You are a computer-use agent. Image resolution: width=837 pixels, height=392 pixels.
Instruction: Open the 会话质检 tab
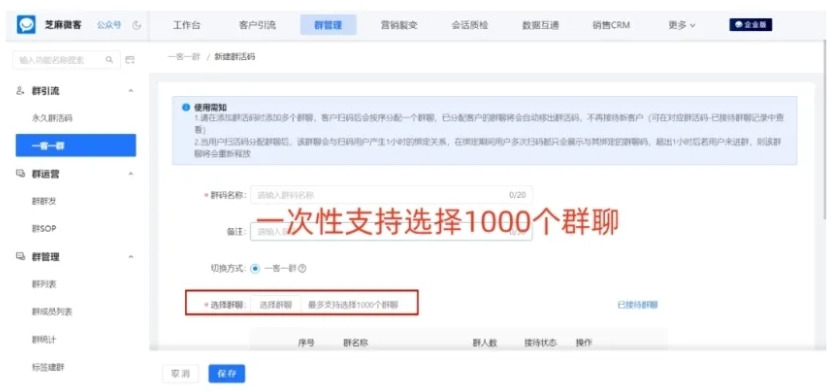(470, 25)
